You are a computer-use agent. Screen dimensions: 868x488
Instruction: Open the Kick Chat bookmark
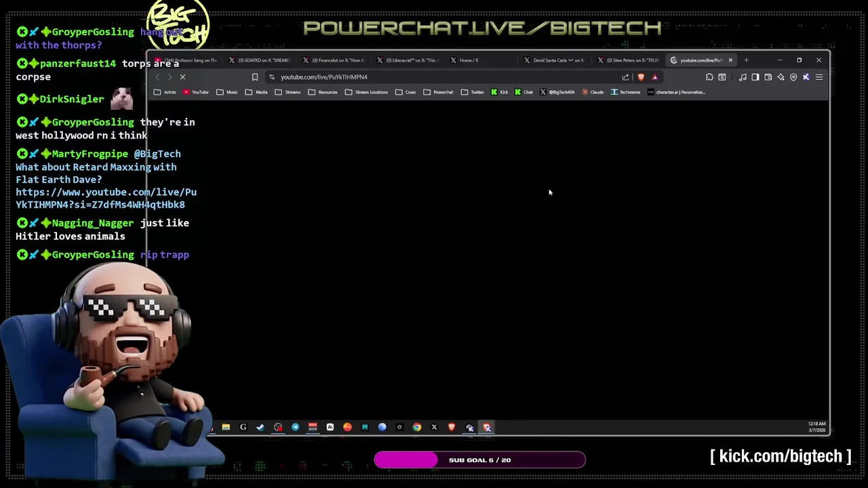click(x=524, y=92)
